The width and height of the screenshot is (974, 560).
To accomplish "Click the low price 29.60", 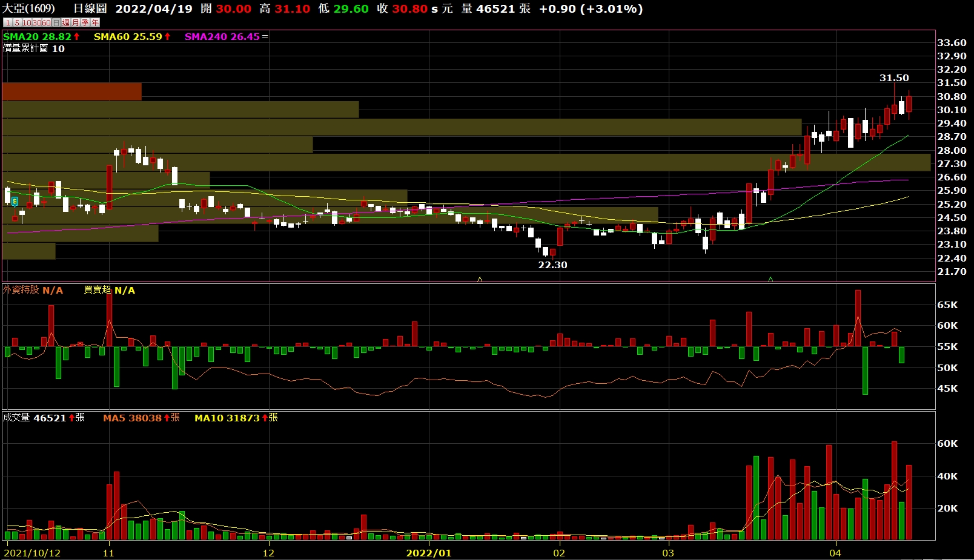I will pyautogui.click(x=351, y=8).
